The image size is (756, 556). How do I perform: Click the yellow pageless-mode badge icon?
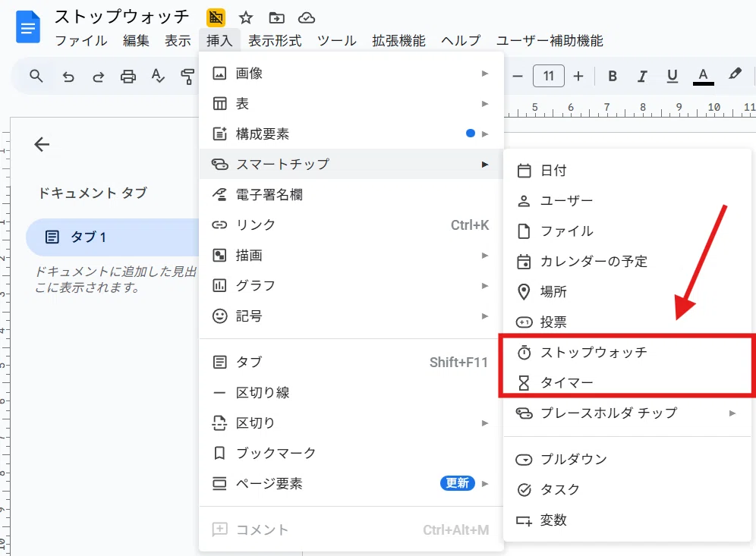coord(216,18)
